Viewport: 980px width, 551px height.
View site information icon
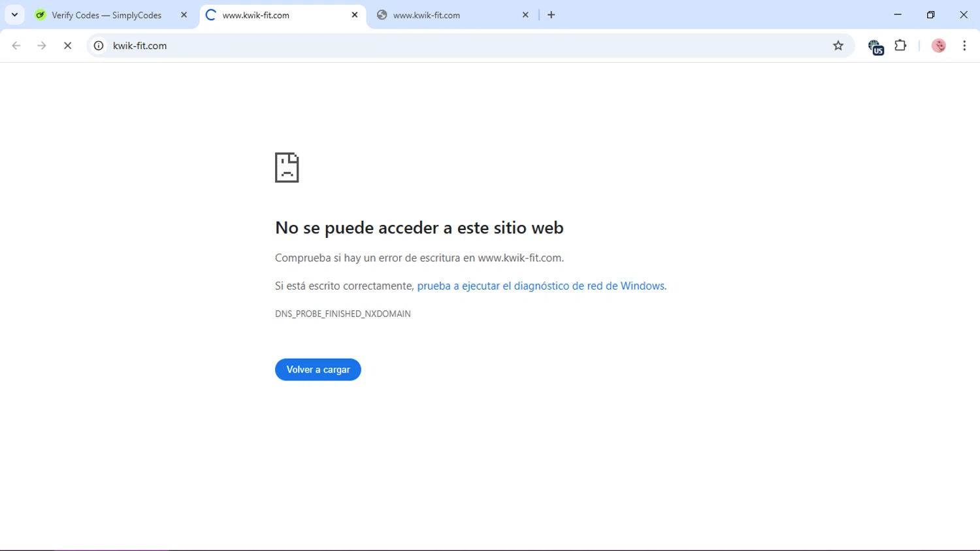pyautogui.click(x=99, y=46)
